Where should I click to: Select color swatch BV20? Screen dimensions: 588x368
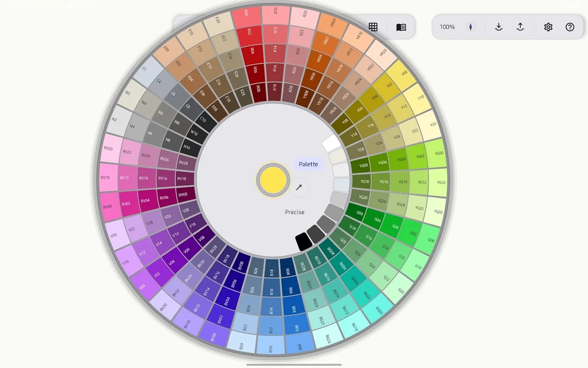(163, 305)
